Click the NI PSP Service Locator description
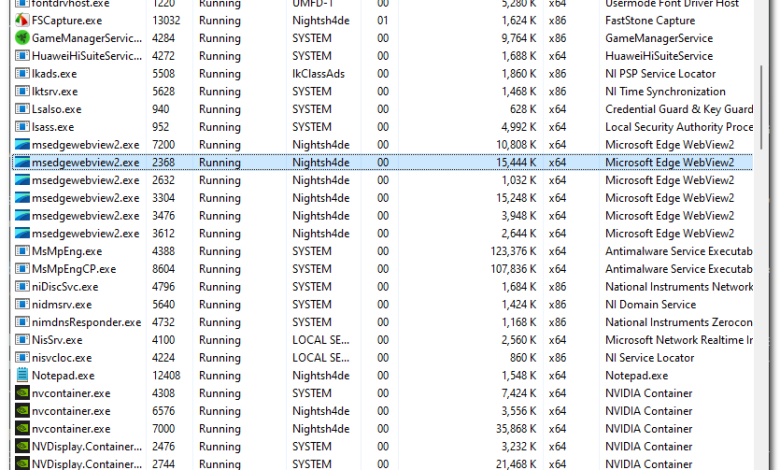The image size is (780, 470). pyautogui.click(x=660, y=74)
